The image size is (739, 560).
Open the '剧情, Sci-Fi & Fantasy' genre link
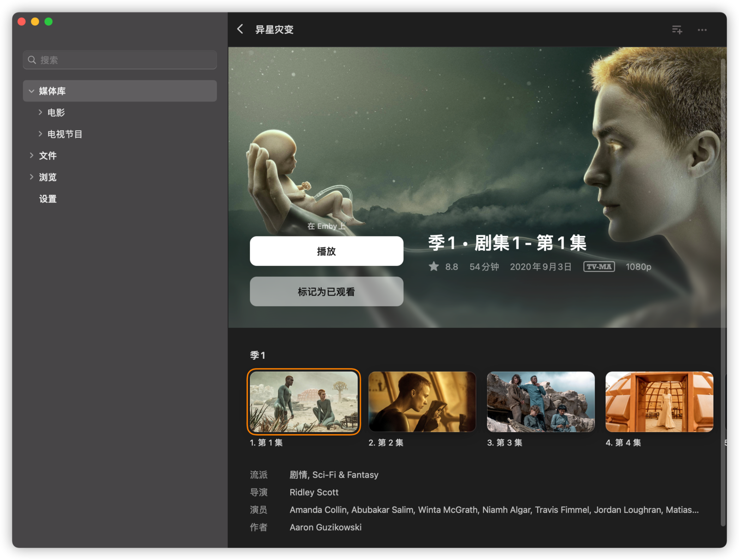pyautogui.click(x=334, y=475)
